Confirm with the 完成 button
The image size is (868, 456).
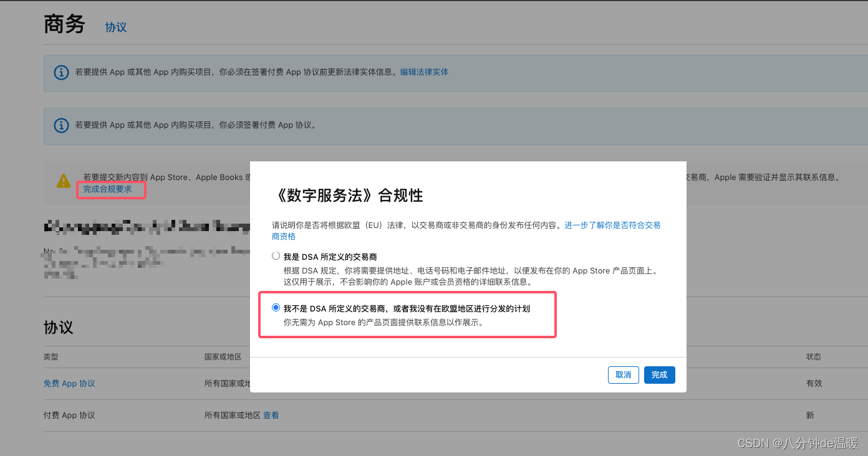point(659,374)
